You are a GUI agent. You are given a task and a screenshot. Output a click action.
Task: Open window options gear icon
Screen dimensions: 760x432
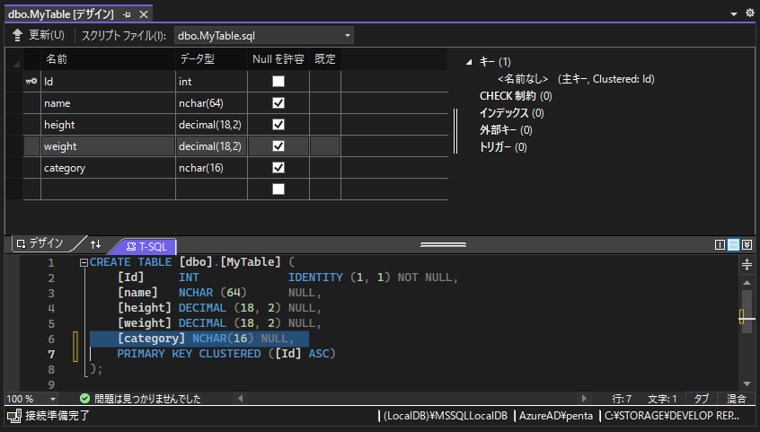pos(749,13)
